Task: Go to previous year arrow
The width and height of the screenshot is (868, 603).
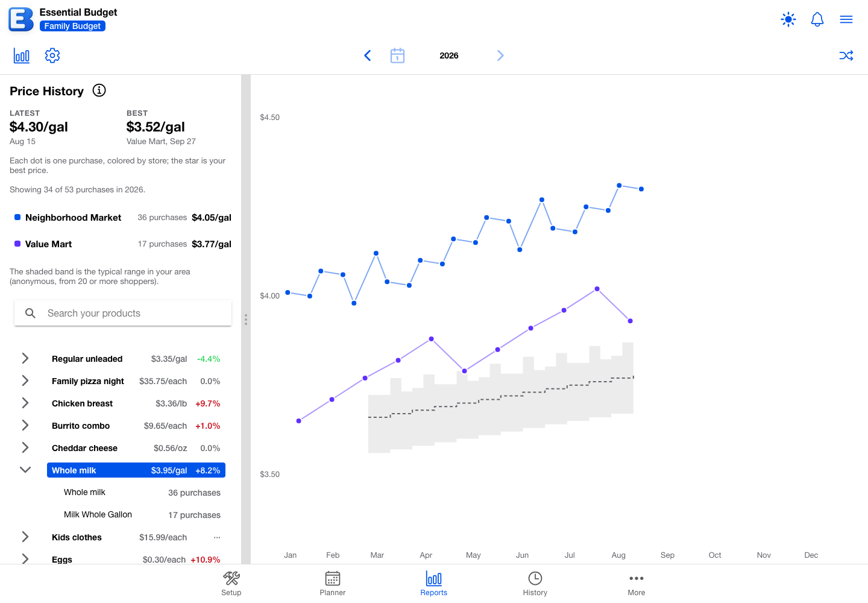Action: coord(368,55)
